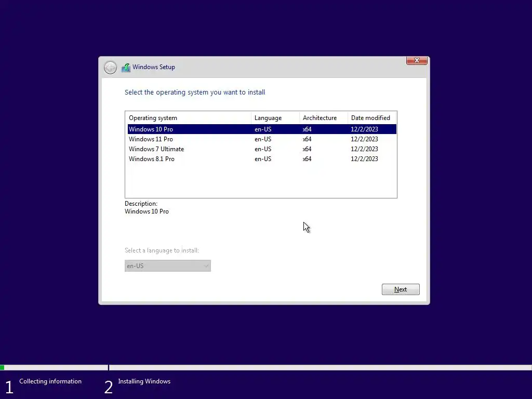Image resolution: width=532 pixels, height=399 pixels.
Task: Click the back arrow button in Windows Setup
Action: [110, 68]
